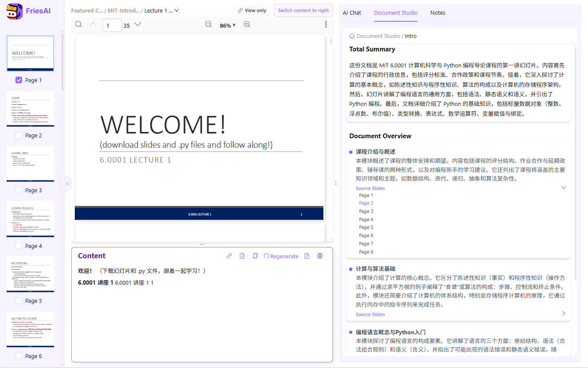Screen dimensions: 588x368
Task: Click Switch content to right
Action: pyautogui.click(x=304, y=10)
